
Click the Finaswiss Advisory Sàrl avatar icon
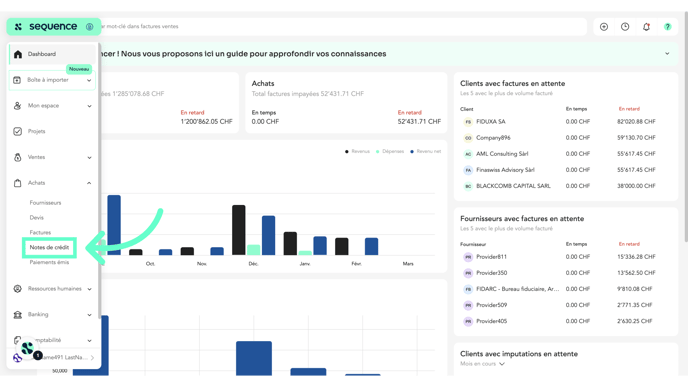(x=468, y=170)
